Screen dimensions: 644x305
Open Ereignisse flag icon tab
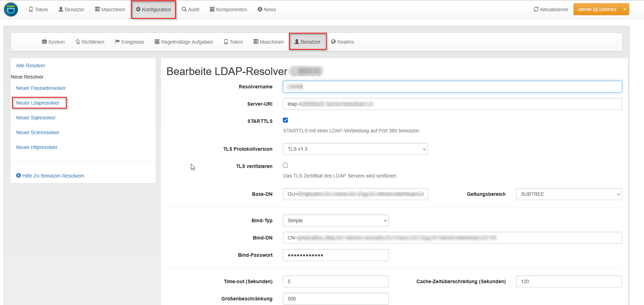129,42
